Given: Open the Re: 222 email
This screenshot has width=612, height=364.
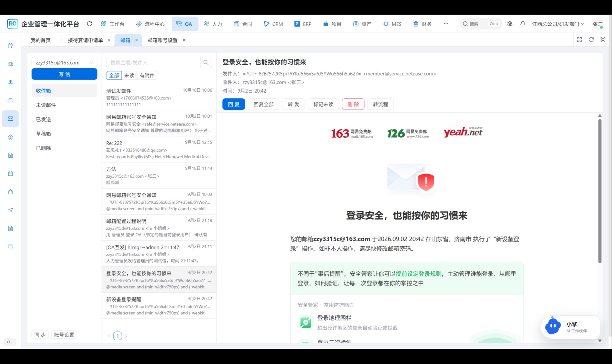Looking at the screenshot, I should pos(159,149).
